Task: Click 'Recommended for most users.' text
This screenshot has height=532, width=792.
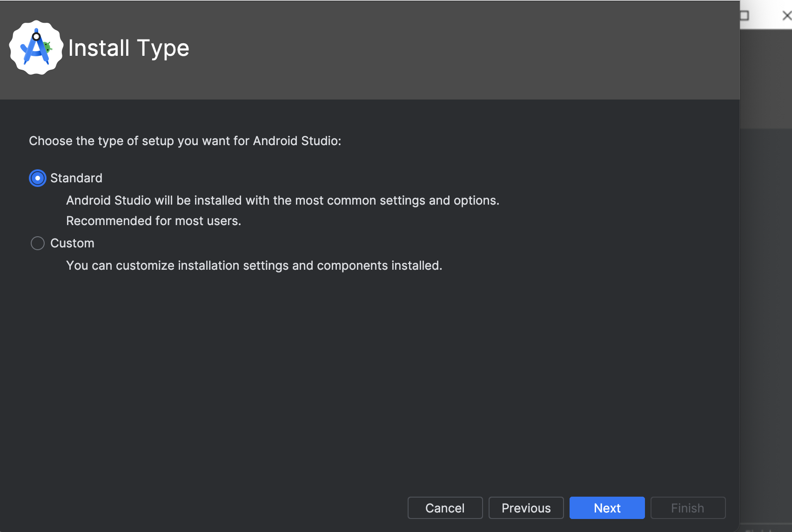Action: point(154,221)
